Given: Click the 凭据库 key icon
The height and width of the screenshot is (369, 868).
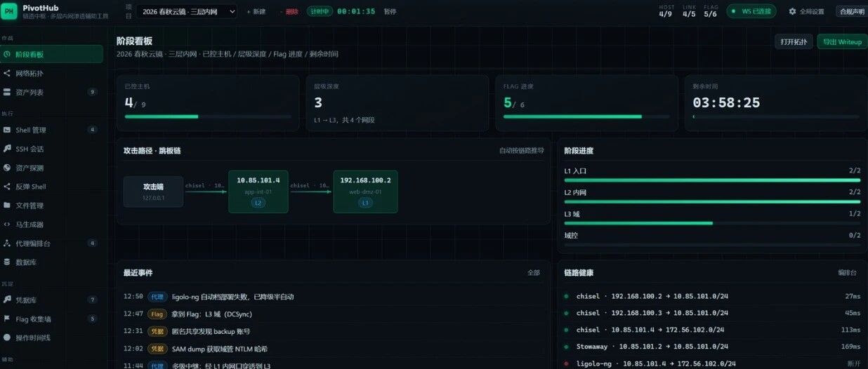Looking at the screenshot, I should [x=7, y=300].
